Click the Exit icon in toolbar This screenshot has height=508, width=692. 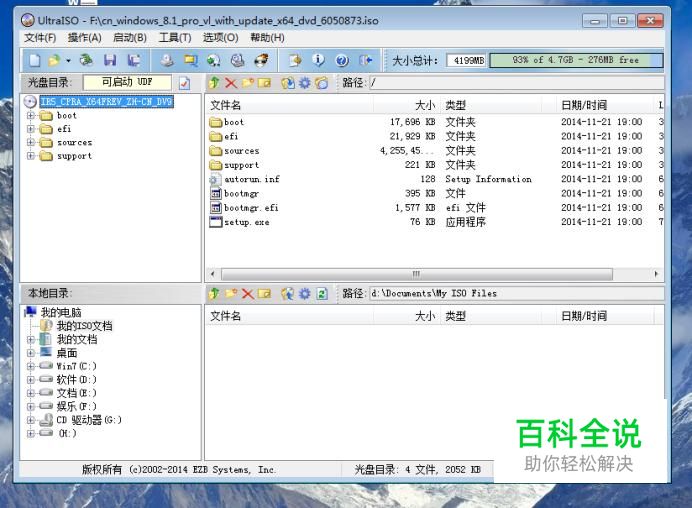(x=366, y=60)
